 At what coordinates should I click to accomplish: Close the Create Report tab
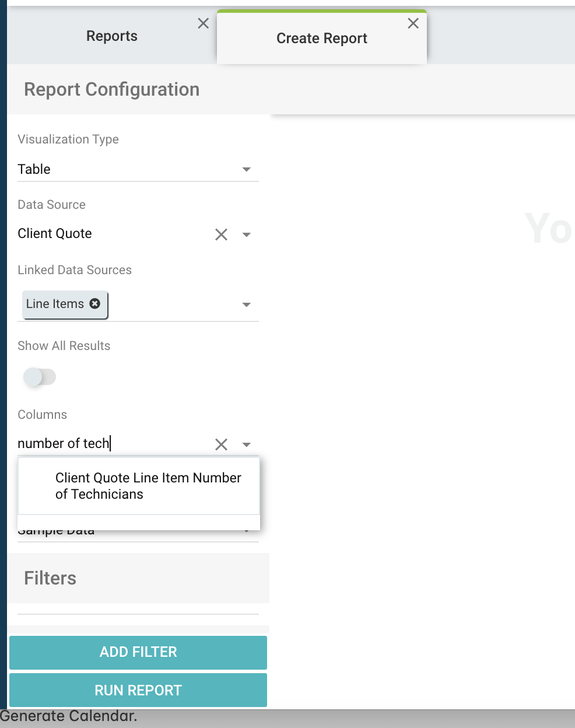[413, 23]
